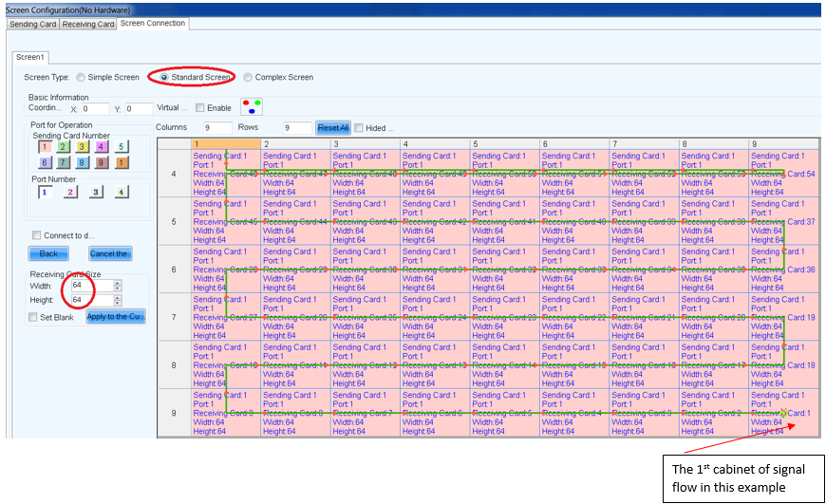
Task: Select sending card number 1
Action: 44,147
